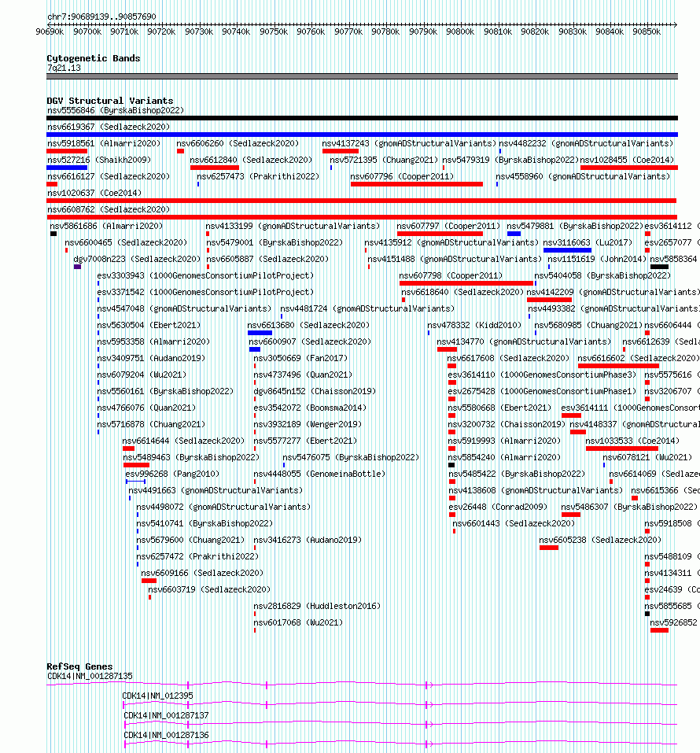Image resolution: width=700 pixels, height=753 pixels.
Task: Open nsv4142209 (gnomADStructuralVariants) variant
Action: (x=613, y=292)
